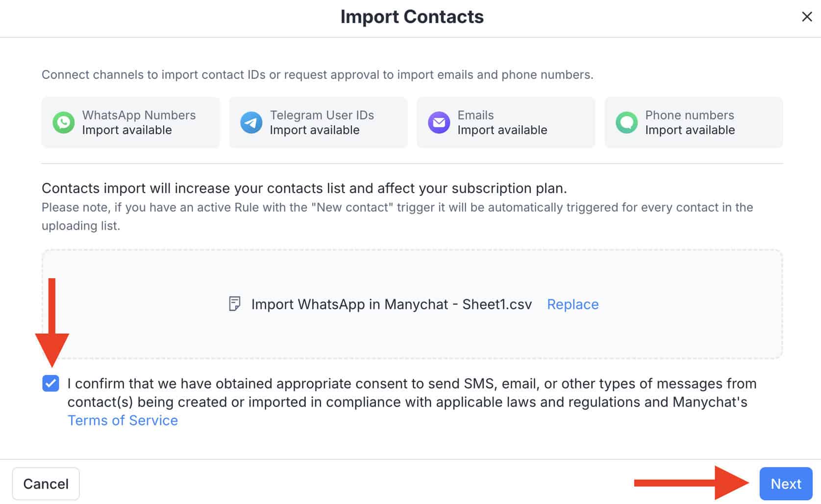Click the green Phone numbers chat icon

(626, 122)
